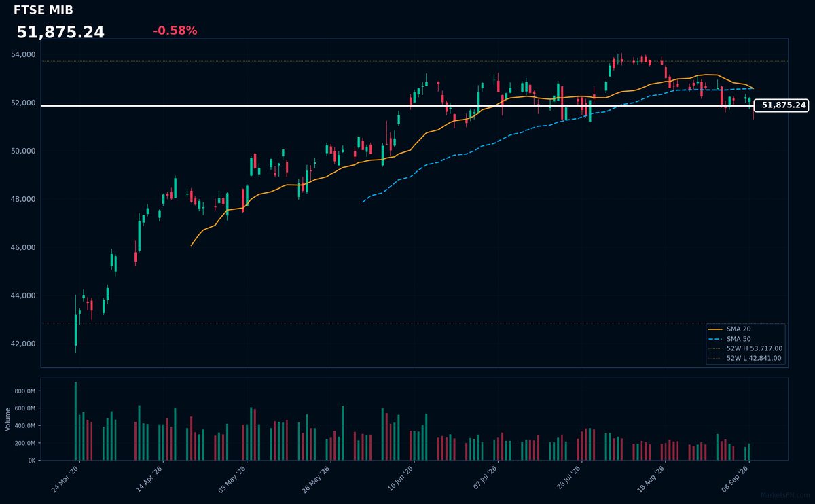
Task: Click the 54,000 price axis label
Action: (23, 54)
